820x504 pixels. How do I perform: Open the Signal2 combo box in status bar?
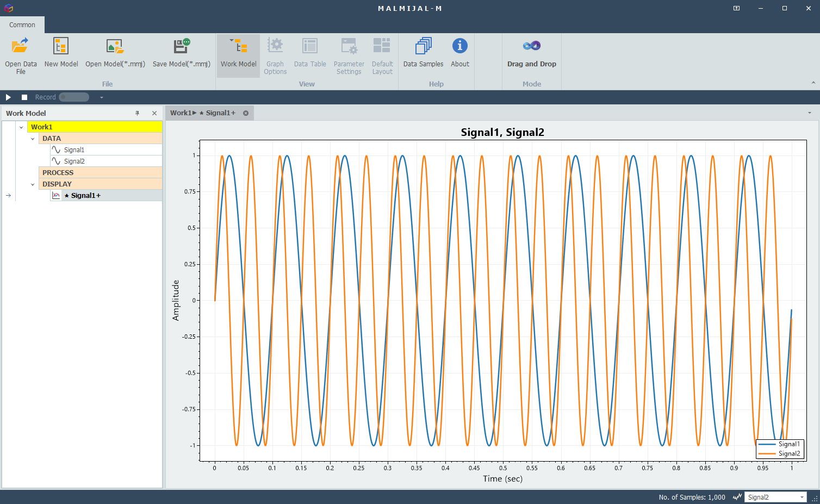point(776,497)
